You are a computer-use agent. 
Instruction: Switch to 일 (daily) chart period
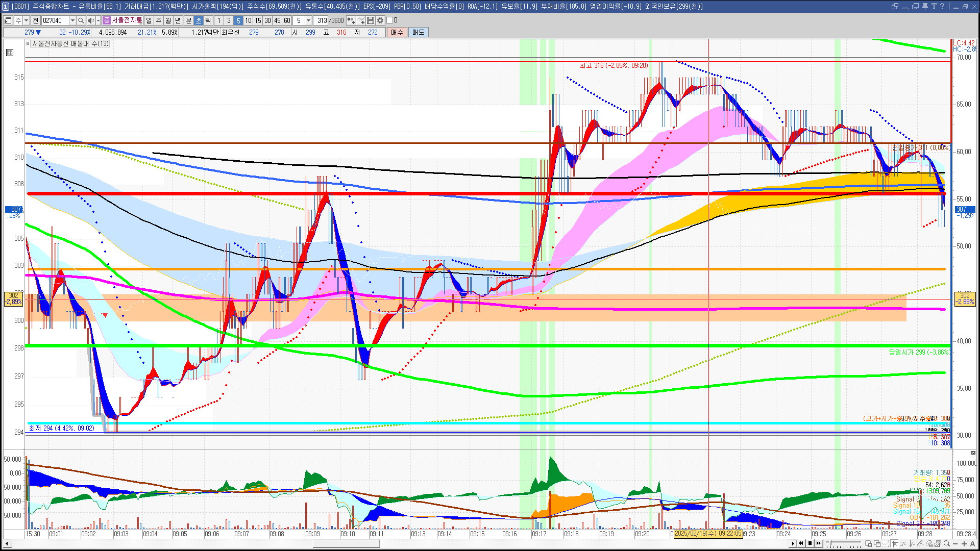coord(149,20)
